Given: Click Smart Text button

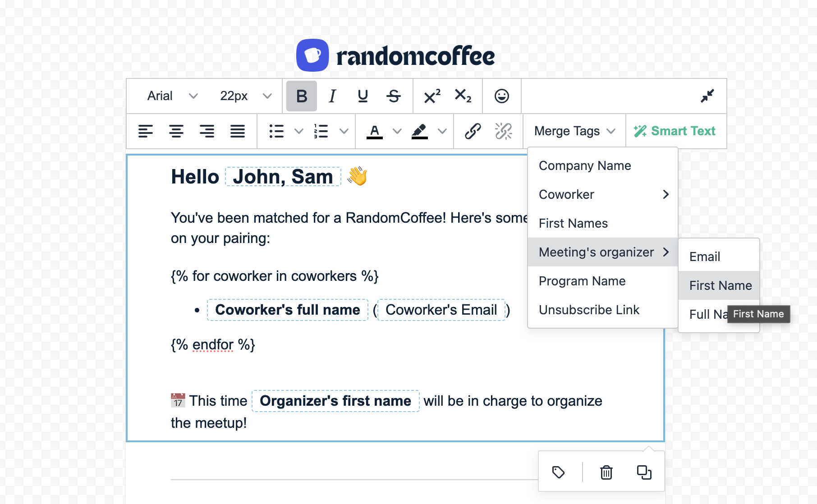Looking at the screenshot, I should (x=675, y=131).
